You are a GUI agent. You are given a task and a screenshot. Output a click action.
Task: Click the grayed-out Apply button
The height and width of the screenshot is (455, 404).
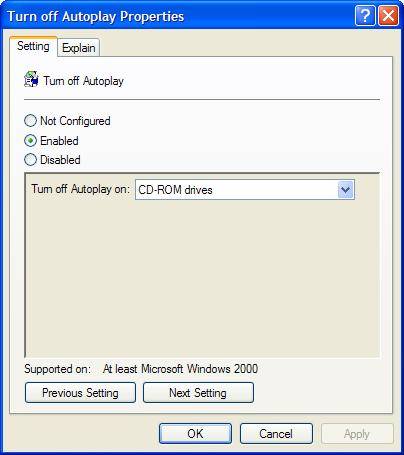click(x=357, y=434)
